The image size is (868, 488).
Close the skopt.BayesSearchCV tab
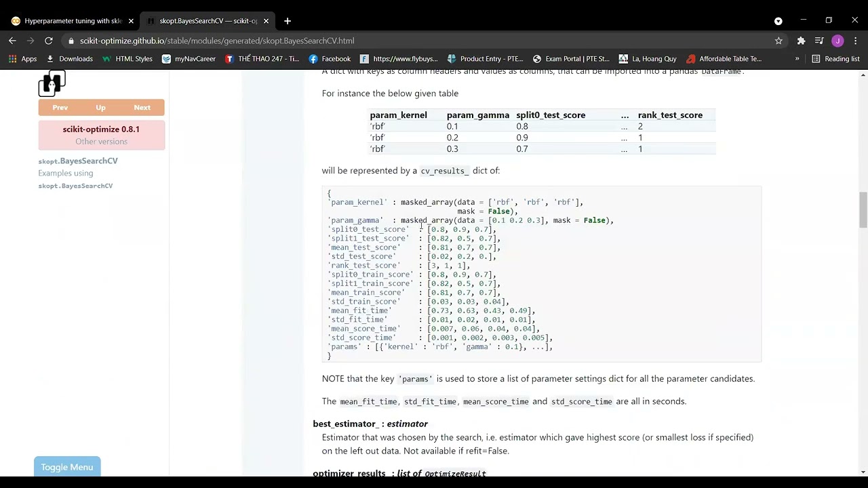point(266,21)
